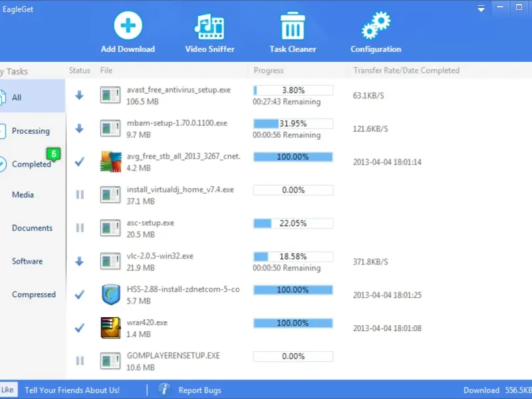Open the Task Cleaner trash icon
532x399 pixels.
pos(293,26)
